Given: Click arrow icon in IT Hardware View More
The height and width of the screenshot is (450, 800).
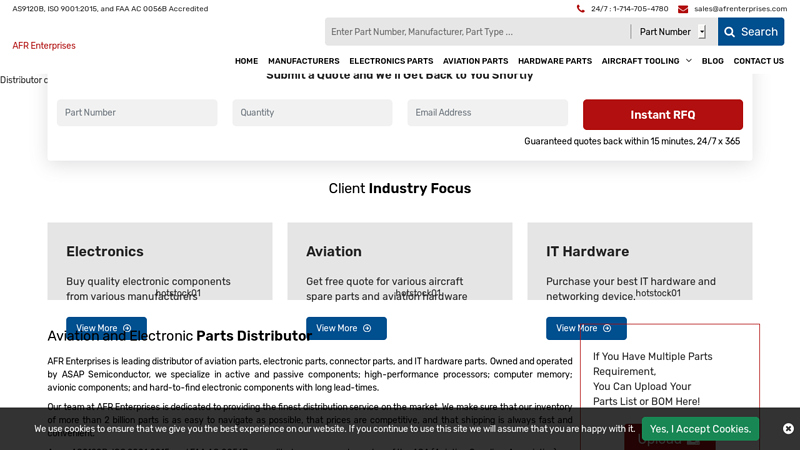Looking at the screenshot, I should pyautogui.click(x=607, y=328).
